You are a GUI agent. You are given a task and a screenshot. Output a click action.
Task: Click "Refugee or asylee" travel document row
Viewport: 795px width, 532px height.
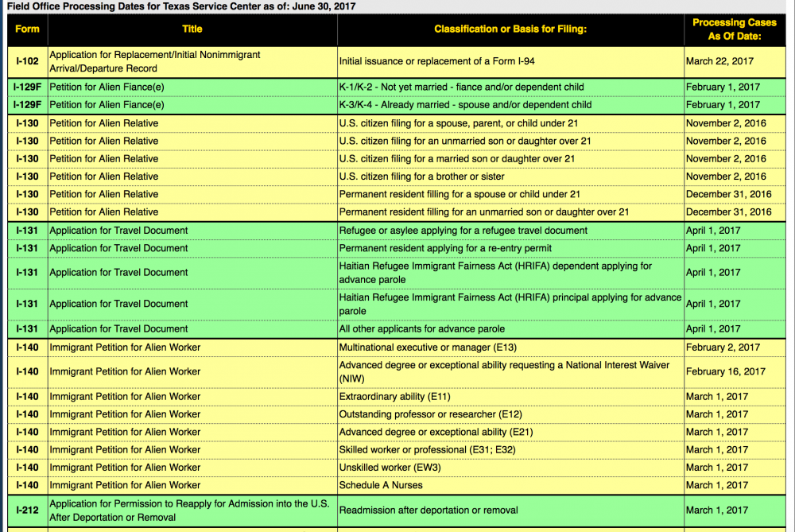463,231
